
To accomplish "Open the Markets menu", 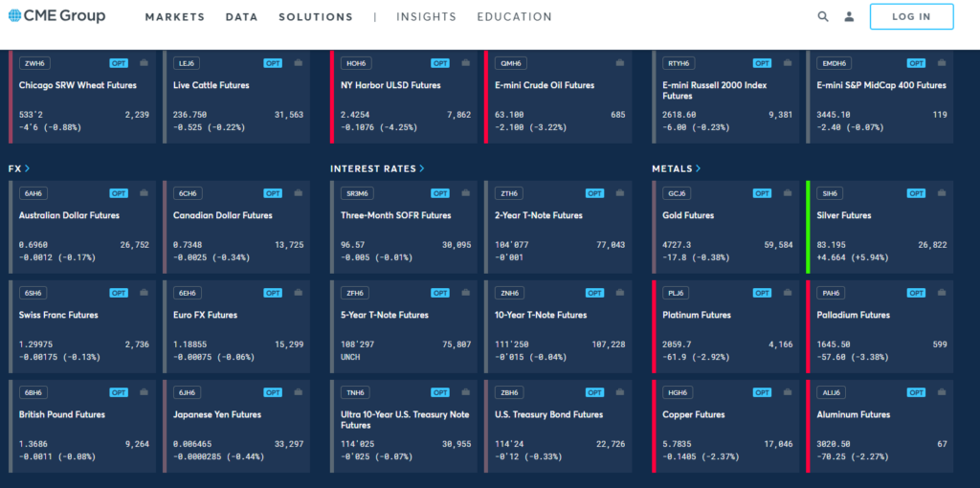I will click(x=175, y=17).
